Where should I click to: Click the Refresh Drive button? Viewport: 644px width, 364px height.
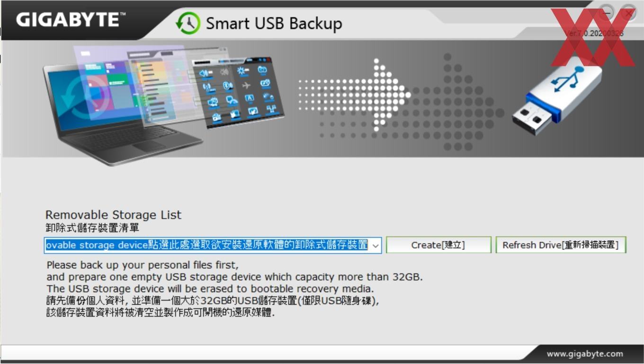coord(561,245)
